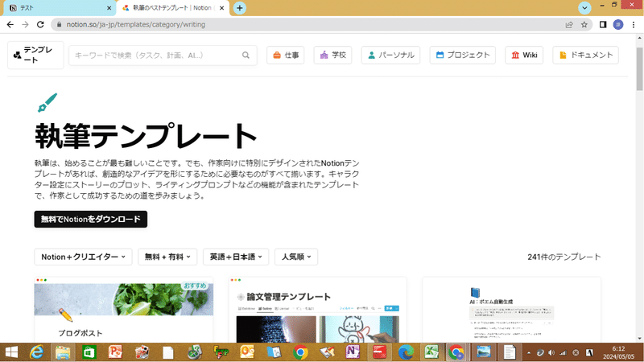Screen dimensions: 644x362
Task: Click the 執筆テンプレート heading
Action: pyautogui.click(x=146, y=136)
